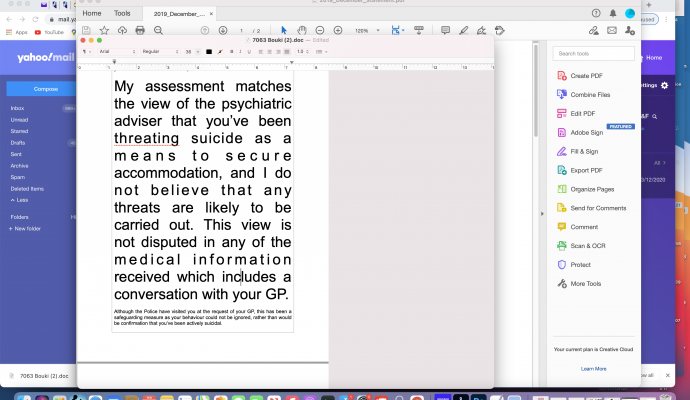
Task: Switch to the Tools tab in Acrobat
Action: tap(122, 13)
